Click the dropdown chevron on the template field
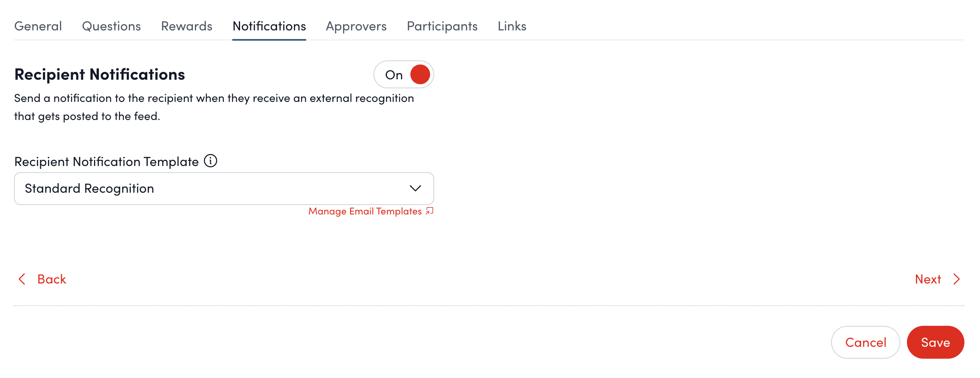Screen dimensions: 980x378 (x=416, y=188)
